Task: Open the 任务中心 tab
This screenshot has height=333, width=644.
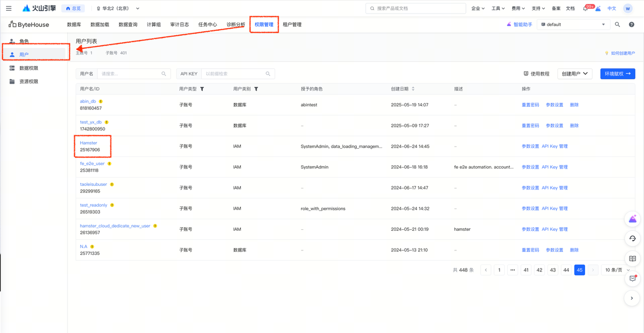Action: point(208,25)
